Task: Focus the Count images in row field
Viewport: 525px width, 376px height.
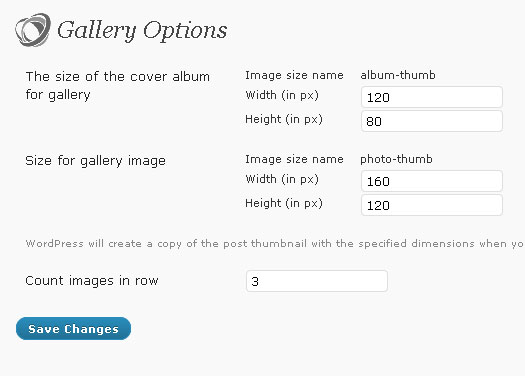Action: click(x=317, y=281)
